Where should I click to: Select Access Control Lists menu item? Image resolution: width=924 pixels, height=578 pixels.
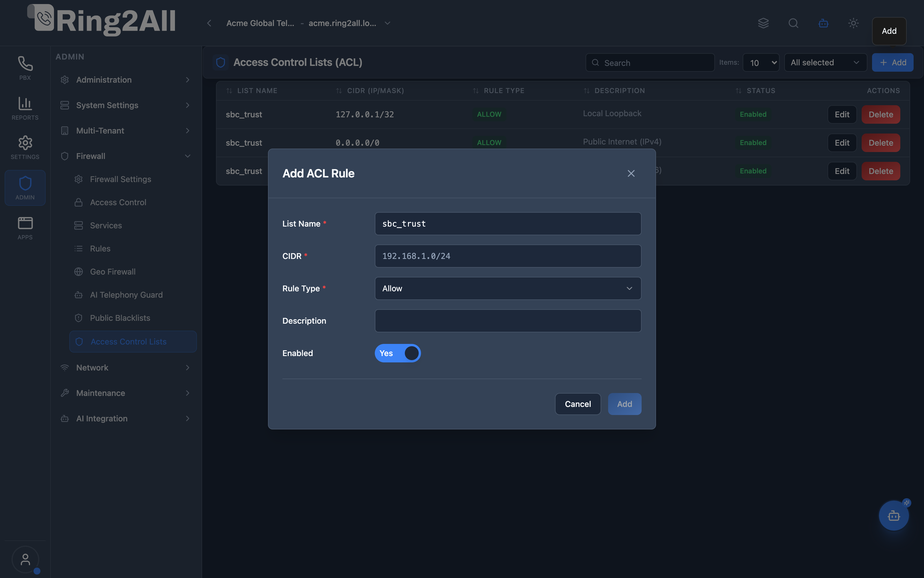pos(133,342)
